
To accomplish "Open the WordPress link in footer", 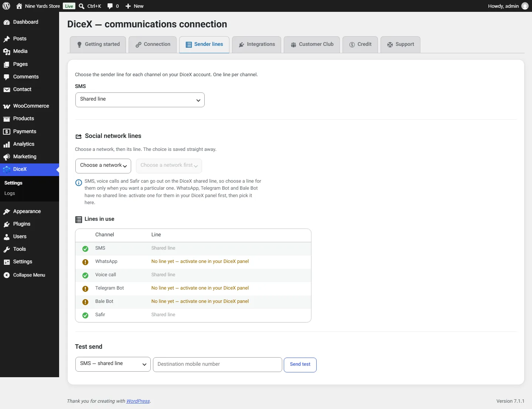I will [x=138, y=401].
